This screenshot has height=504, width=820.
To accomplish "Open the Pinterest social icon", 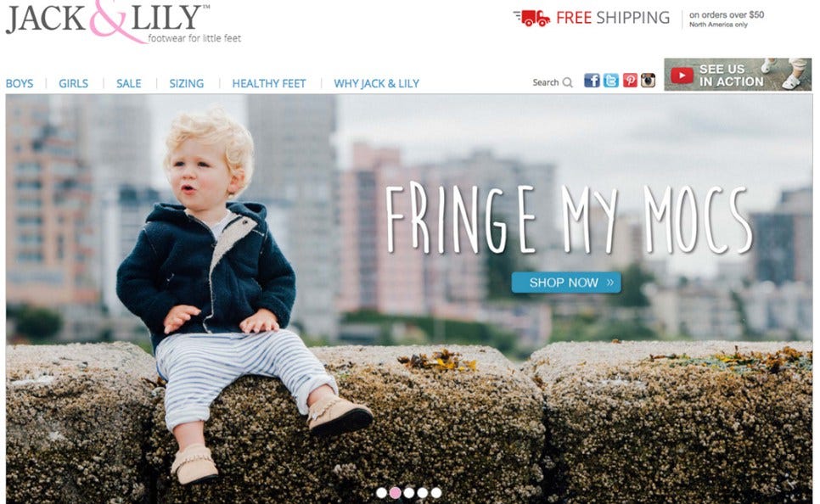I will [x=630, y=81].
